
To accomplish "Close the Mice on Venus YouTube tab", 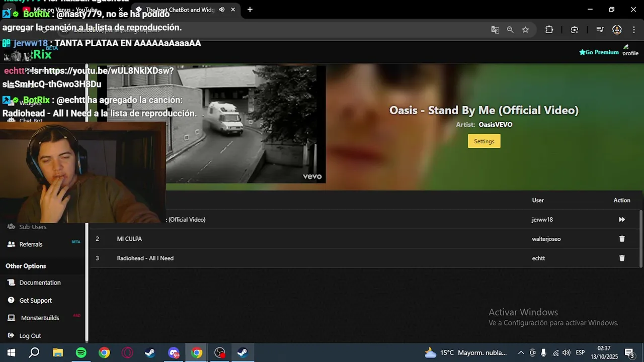I will pos(121,10).
